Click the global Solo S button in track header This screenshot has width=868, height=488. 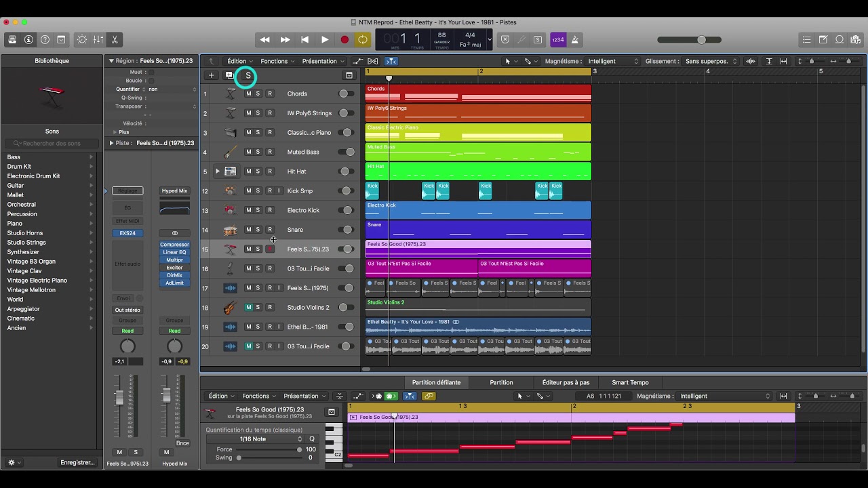(x=248, y=75)
